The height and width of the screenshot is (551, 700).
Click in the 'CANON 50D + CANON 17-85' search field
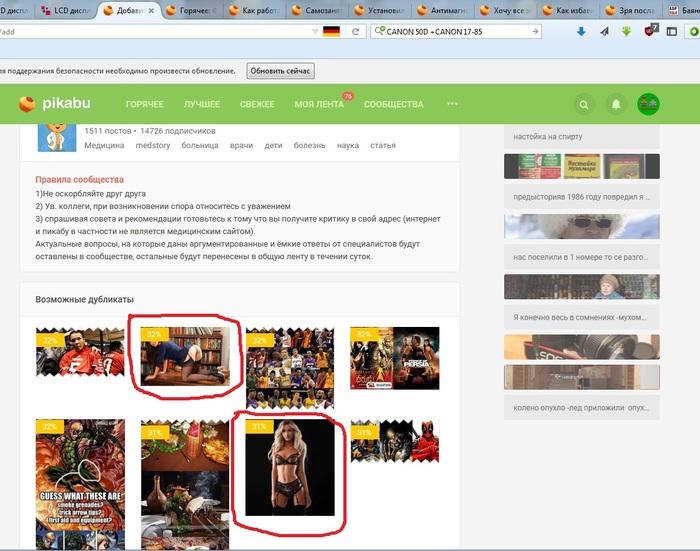click(455, 32)
